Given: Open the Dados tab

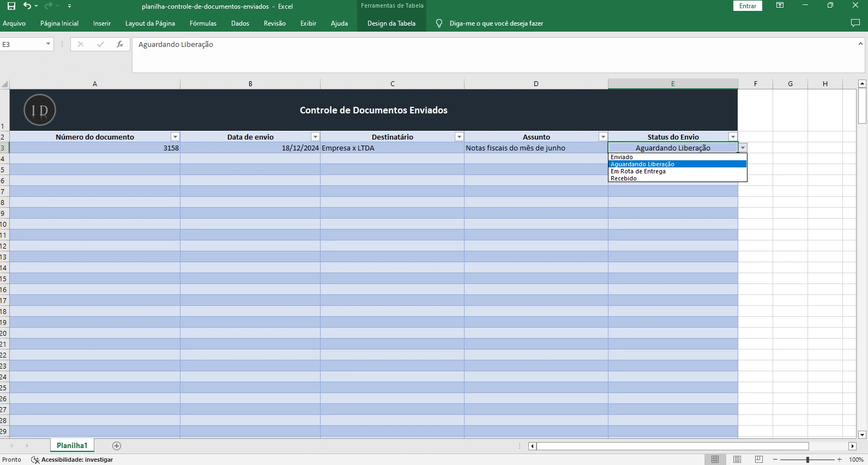Looking at the screenshot, I should click(240, 23).
